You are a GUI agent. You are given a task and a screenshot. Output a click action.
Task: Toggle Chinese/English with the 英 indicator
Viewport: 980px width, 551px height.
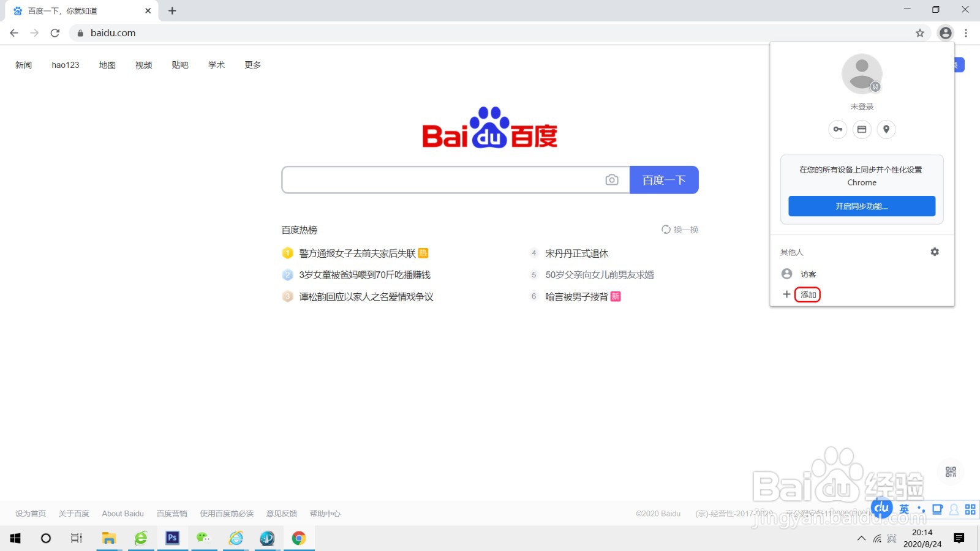click(x=903, y=509)
